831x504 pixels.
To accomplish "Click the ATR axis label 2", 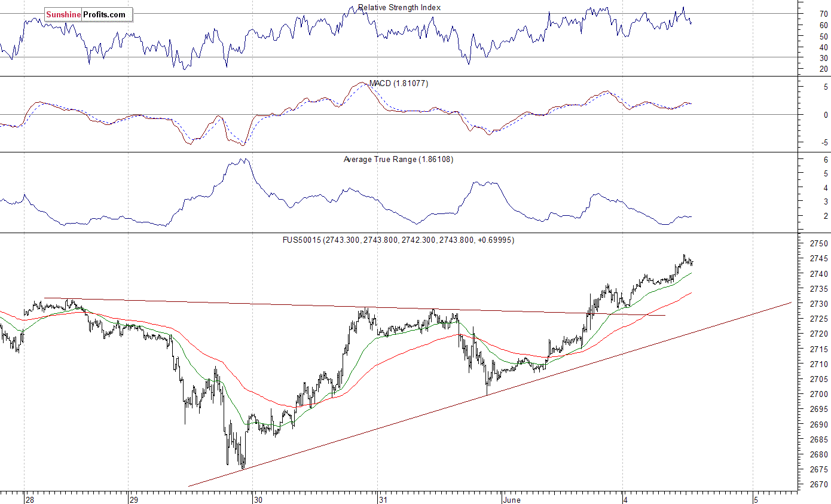I will coord(826,216).
